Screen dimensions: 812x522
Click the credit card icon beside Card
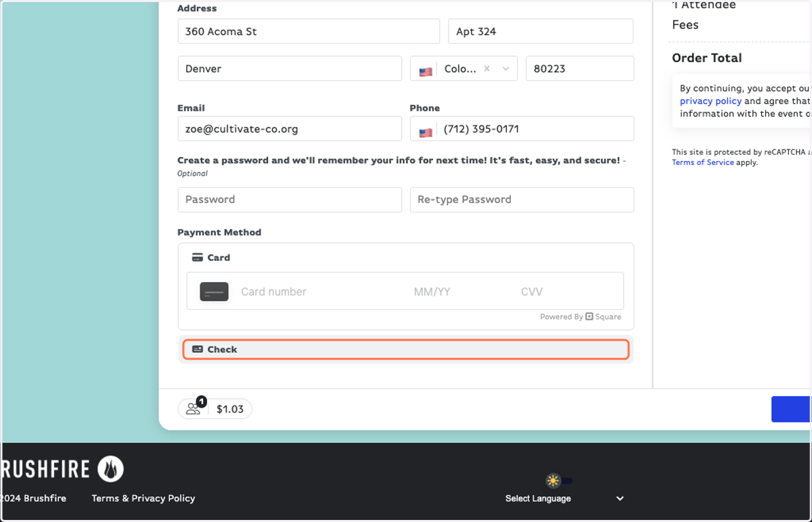198,258
